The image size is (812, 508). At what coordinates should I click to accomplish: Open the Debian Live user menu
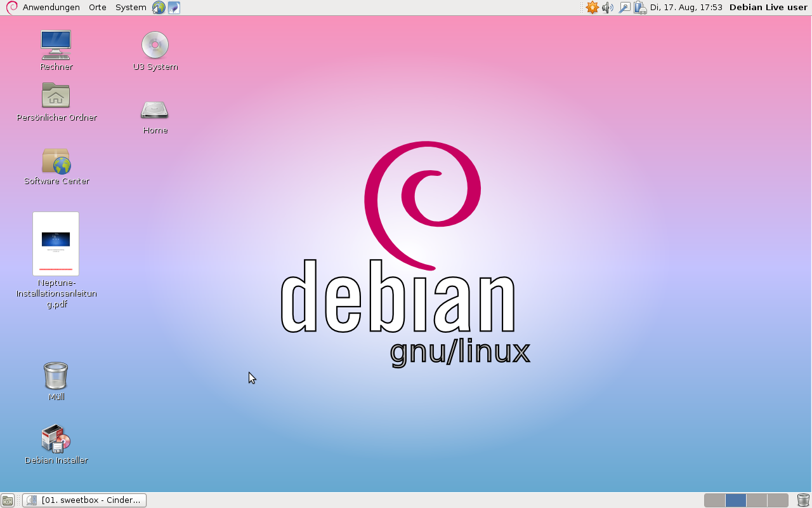[x=768, y=8]
